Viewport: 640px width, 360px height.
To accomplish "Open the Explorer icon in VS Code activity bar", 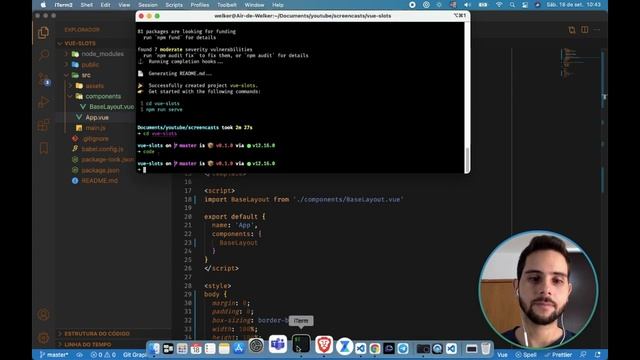I will [x=43, y=32].
